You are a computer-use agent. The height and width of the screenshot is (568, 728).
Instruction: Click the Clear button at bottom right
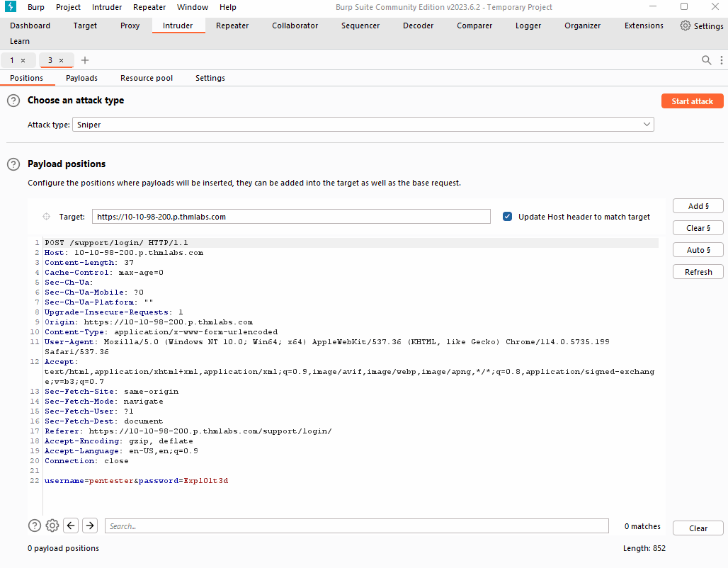click(x=698, y=528)
